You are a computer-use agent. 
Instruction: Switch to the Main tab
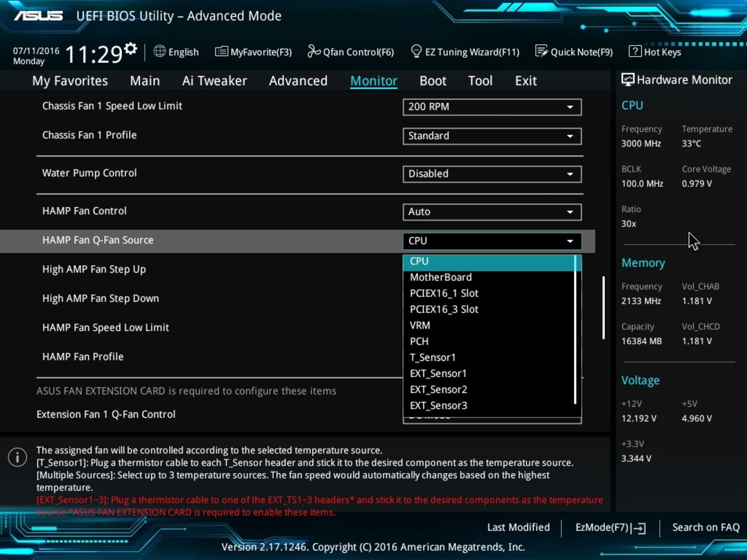145,81
